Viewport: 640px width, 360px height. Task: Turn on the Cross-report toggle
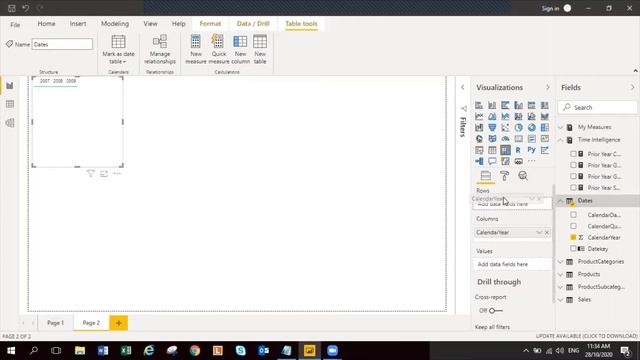(496, 311)
